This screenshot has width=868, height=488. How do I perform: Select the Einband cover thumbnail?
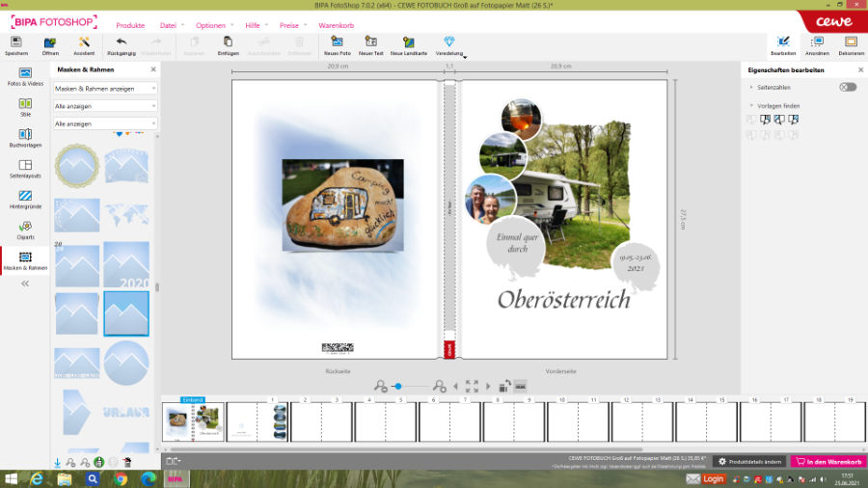(x=193, y=420)
